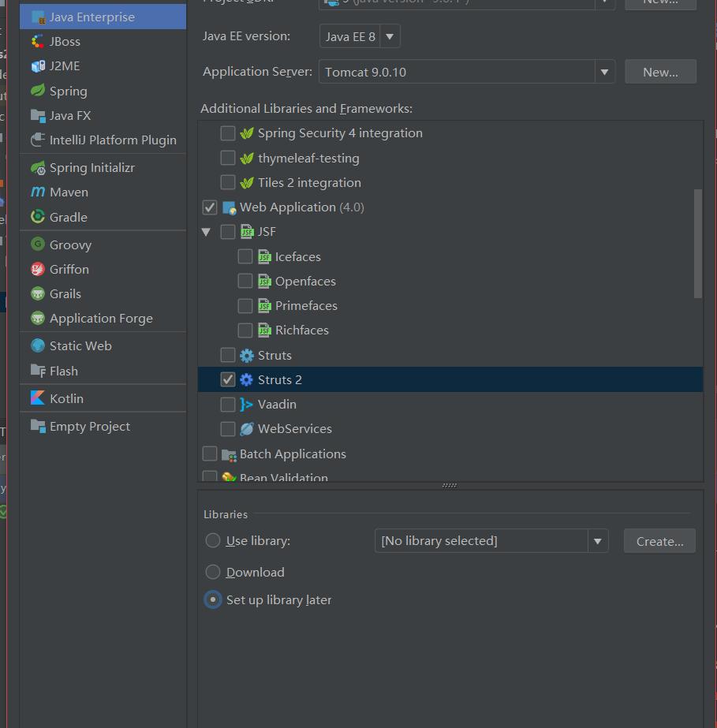Choose Gradle project type
Screen dimensions: 717x728
[x=103, y=217]
